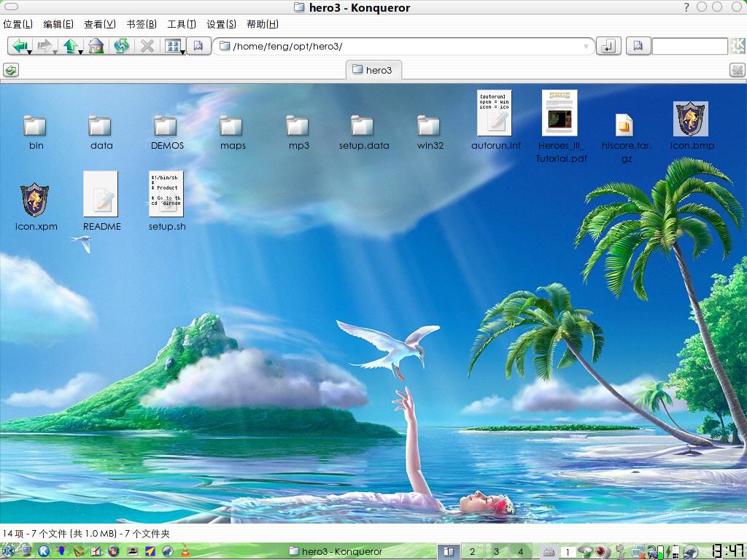Go back with the green Back arrow
Viewport: 747px width, 560px height.
(19, 46)
